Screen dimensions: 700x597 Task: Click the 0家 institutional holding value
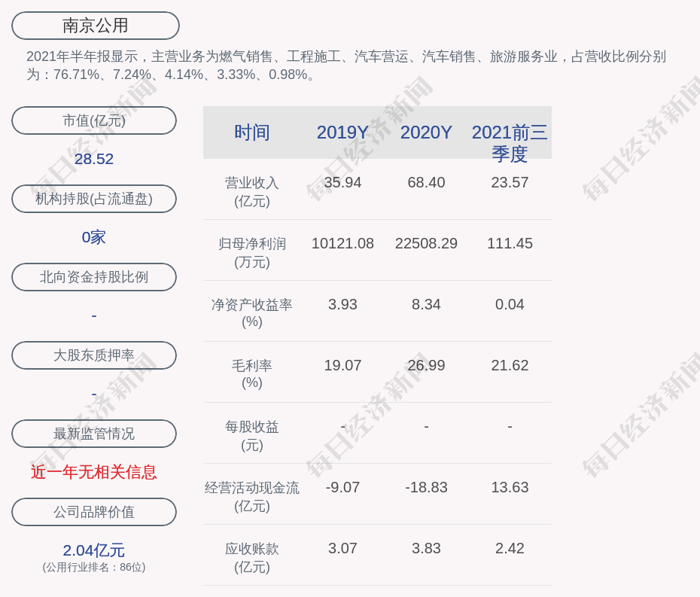[x=94, y=237]
